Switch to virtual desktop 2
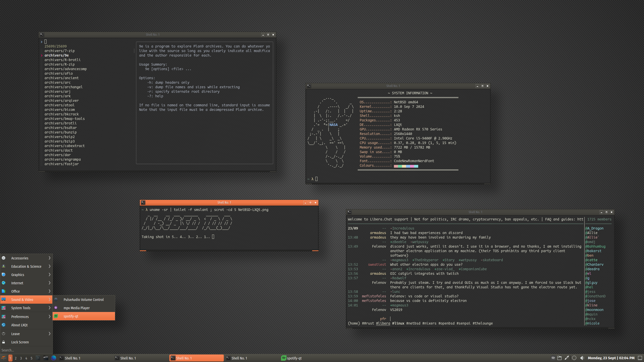Screen dimensions: 644x362 pyautogui.click(x=16, y=358)
